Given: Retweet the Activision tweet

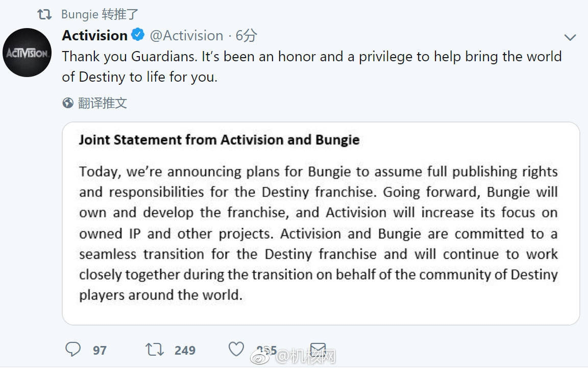Looking at the screenshot, I should tap(155, 349).
